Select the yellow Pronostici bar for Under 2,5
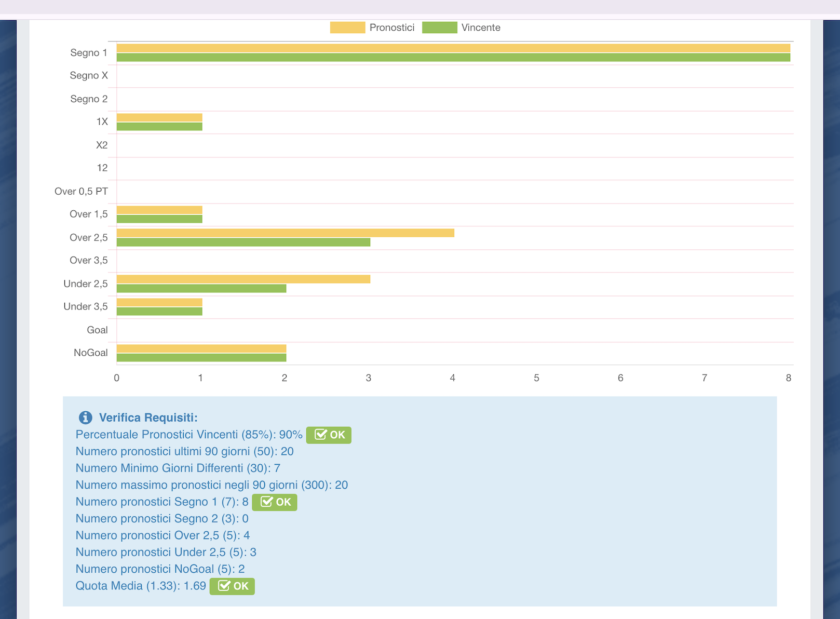The height and width of the screenshot is (619, 840). 243,279
